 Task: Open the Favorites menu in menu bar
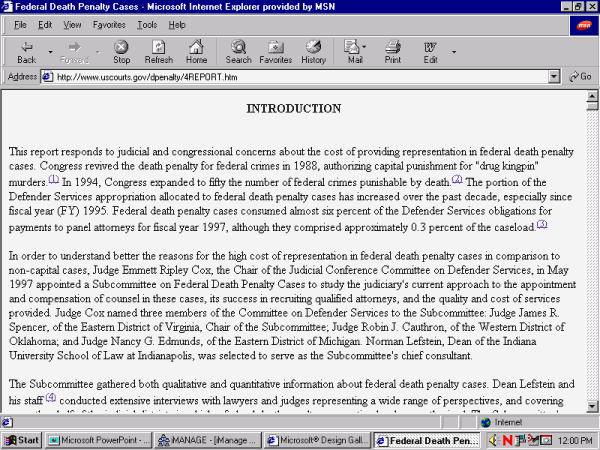tap(111, 24)
